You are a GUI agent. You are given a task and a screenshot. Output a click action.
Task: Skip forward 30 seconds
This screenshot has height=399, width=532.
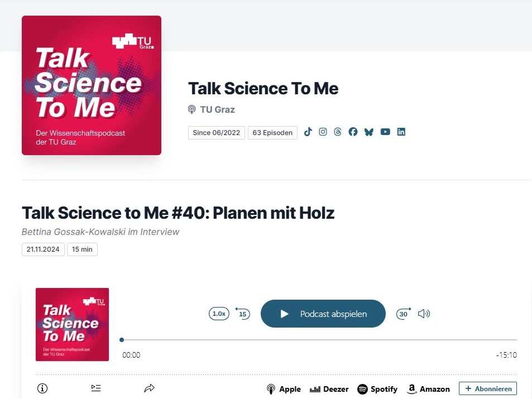click(403, 314)
